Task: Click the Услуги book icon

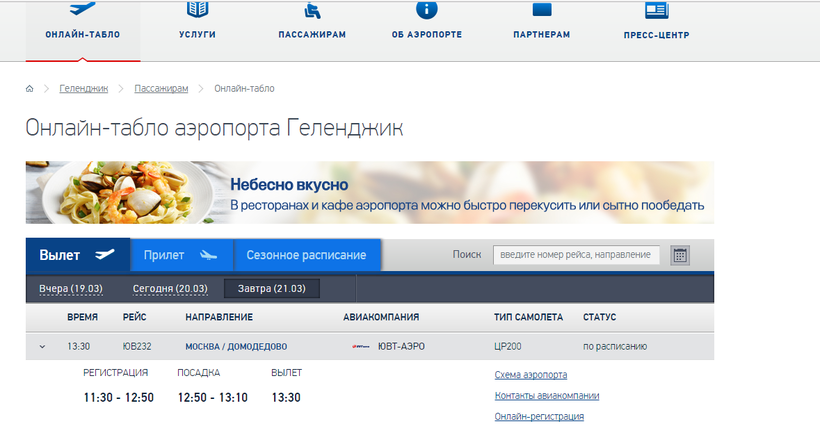Action: 198,10
